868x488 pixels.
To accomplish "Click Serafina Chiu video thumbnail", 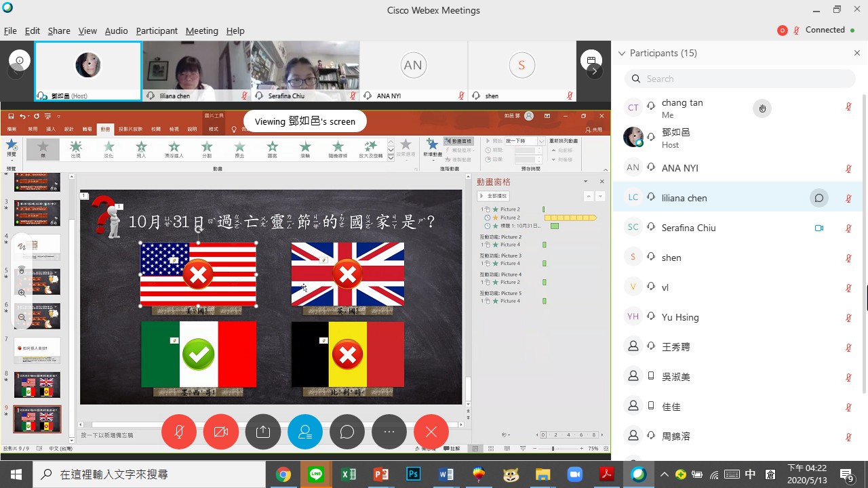I will 305,66.
